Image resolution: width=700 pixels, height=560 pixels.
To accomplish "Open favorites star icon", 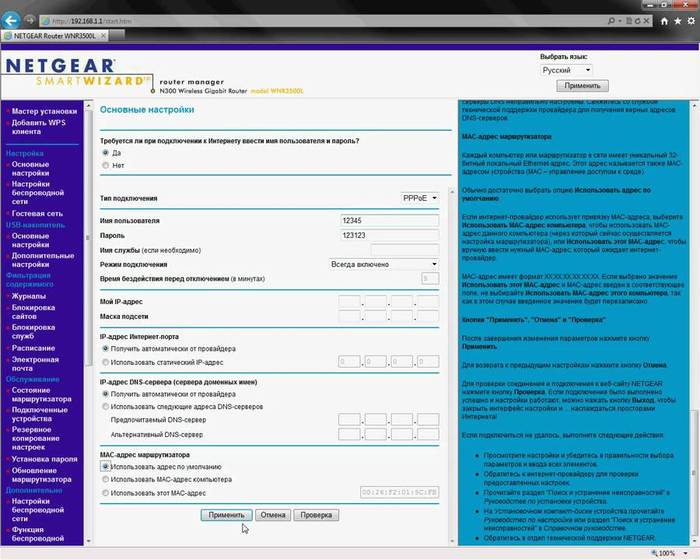I will click(x=678, y=21).
